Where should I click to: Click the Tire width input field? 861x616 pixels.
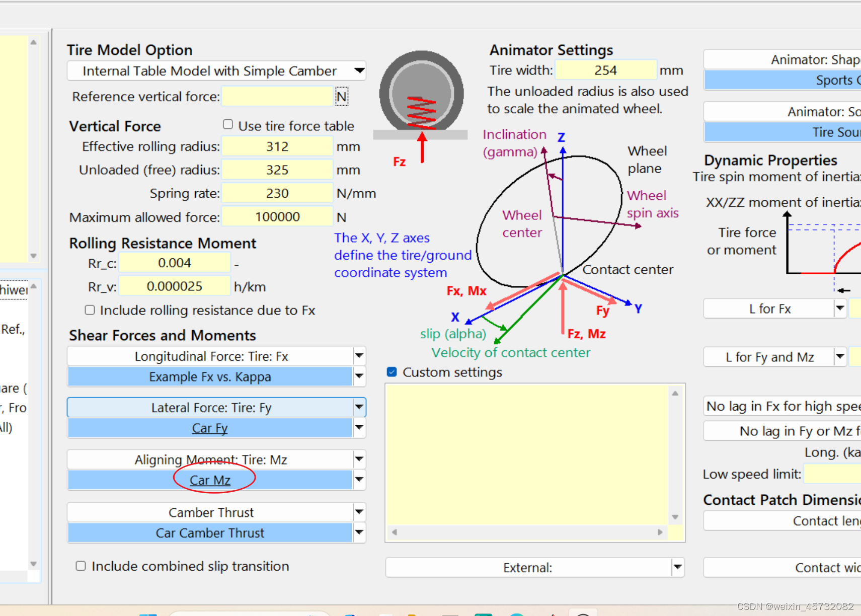tap(605, 70)
